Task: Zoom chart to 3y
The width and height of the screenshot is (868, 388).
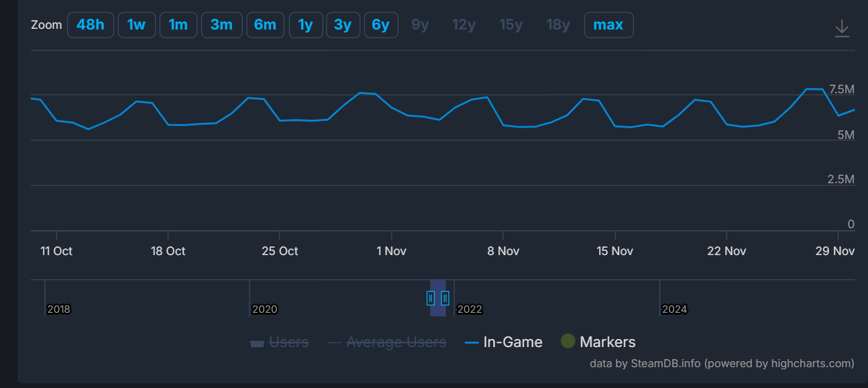Action: pyautogui.click(x=343, y=25)
